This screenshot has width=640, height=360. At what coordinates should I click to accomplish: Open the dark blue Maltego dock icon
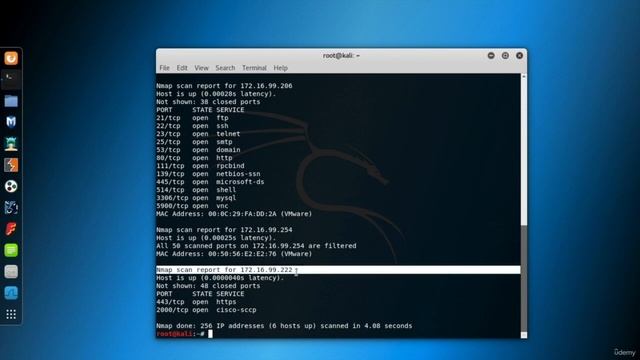click(x=11, y=208)
